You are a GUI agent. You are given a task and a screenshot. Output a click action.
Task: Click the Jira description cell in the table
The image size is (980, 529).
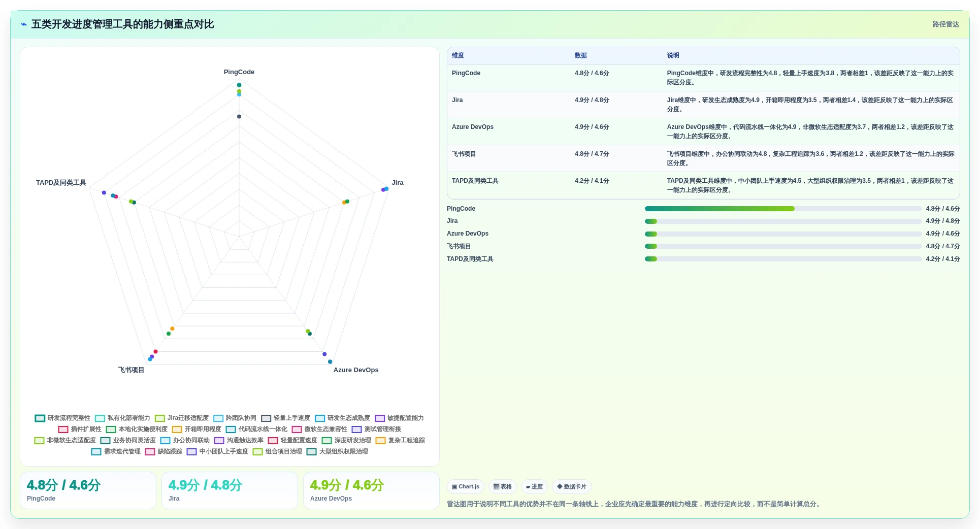(810, 105)
